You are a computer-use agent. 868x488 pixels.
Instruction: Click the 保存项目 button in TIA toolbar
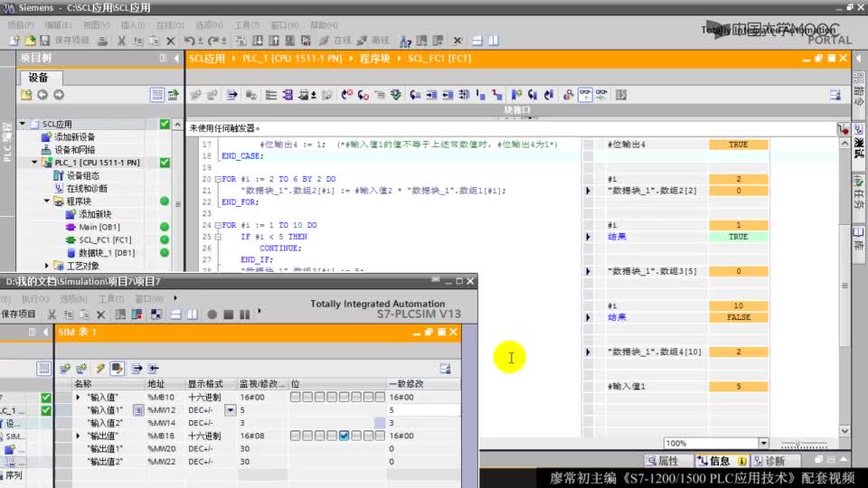65,41
